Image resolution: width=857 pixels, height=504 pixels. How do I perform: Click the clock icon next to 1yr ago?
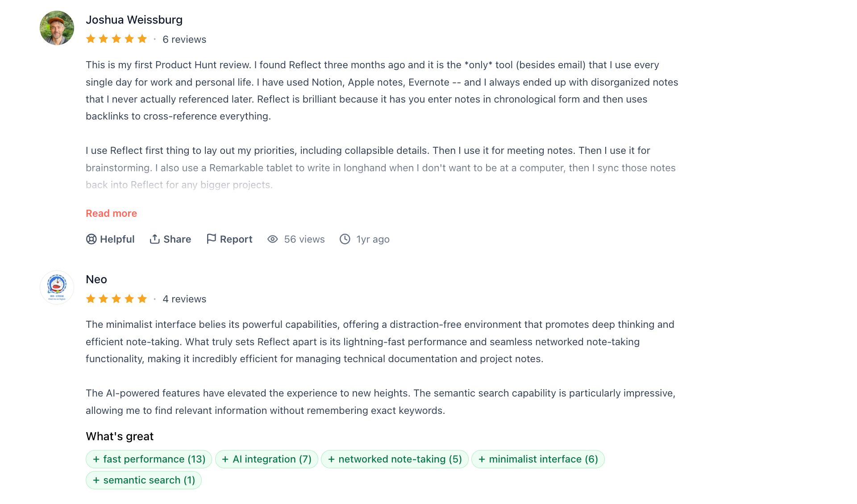click(x=345, y=240)
